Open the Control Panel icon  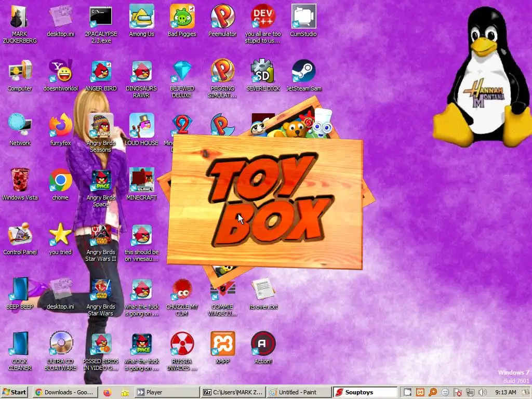19,235
